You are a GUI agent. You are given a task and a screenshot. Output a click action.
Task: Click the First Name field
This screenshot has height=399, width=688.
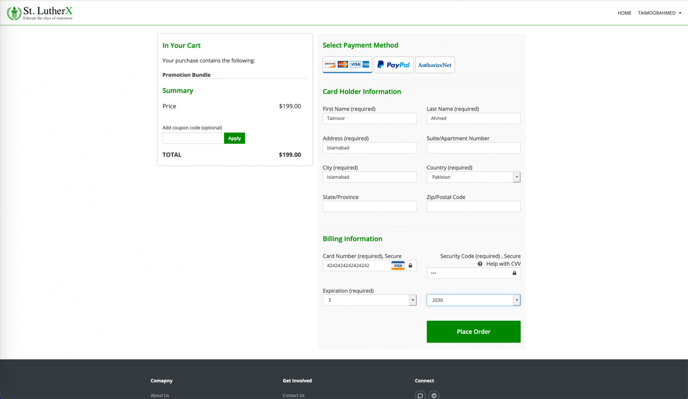click(369, 118)
